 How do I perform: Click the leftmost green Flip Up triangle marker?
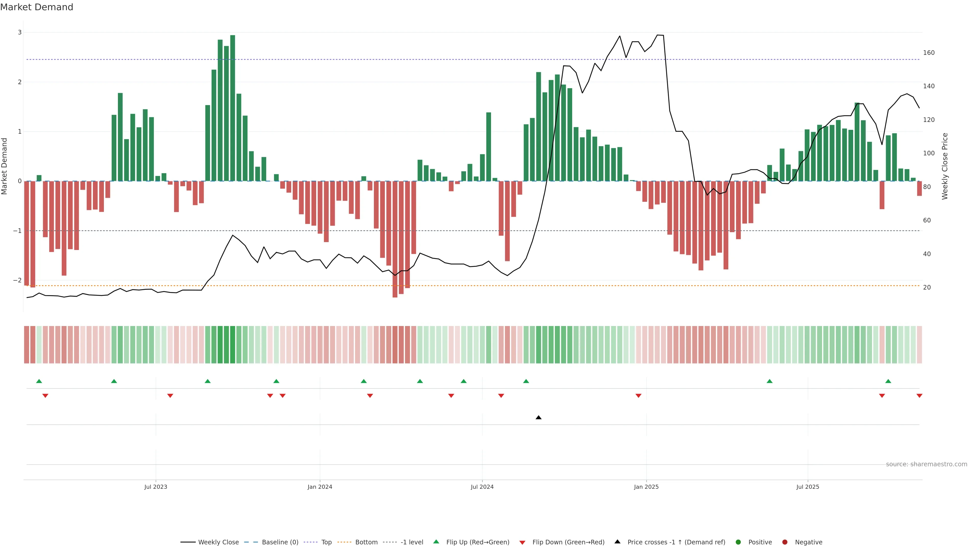pyautogui.click(x=39, y=381)
